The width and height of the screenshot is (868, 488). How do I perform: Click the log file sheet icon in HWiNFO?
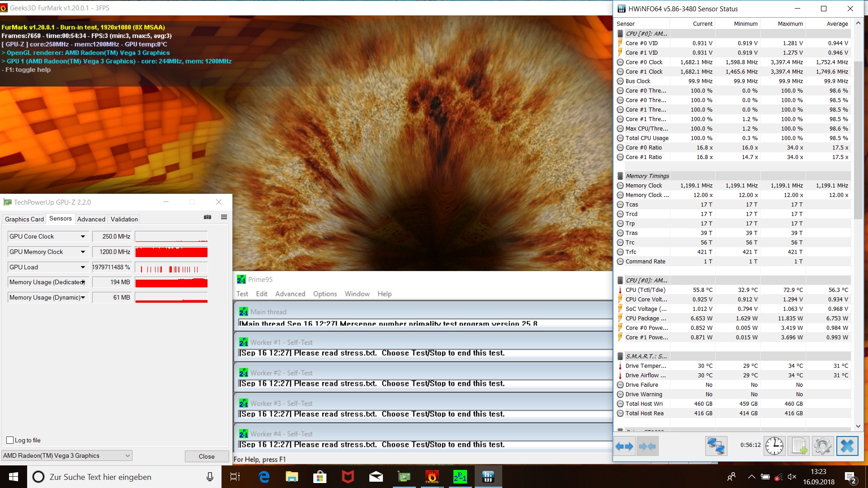point(799,446)
